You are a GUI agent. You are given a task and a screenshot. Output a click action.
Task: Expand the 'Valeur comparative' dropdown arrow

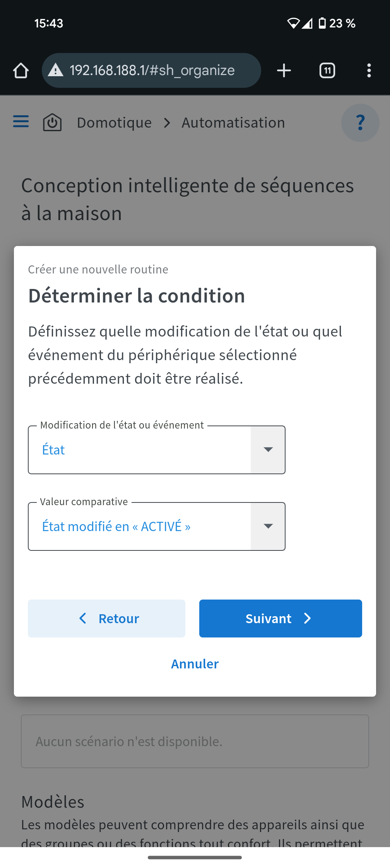point(268,526)
